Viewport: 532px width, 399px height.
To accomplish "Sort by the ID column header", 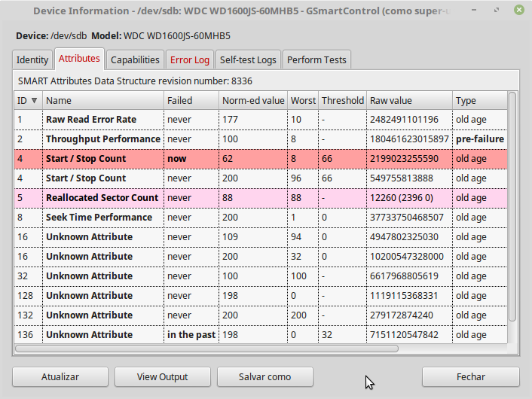I will pos(28,100).
